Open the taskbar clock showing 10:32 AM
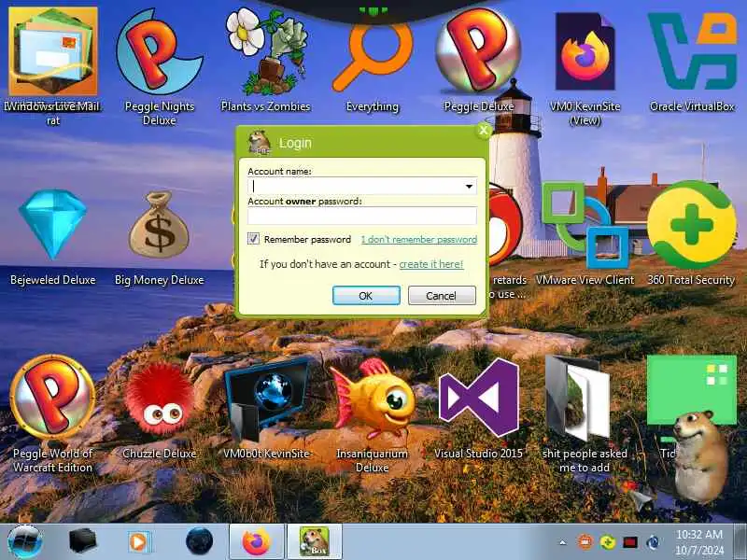This screenshot has width=747, height=560. tap(699, 542)
